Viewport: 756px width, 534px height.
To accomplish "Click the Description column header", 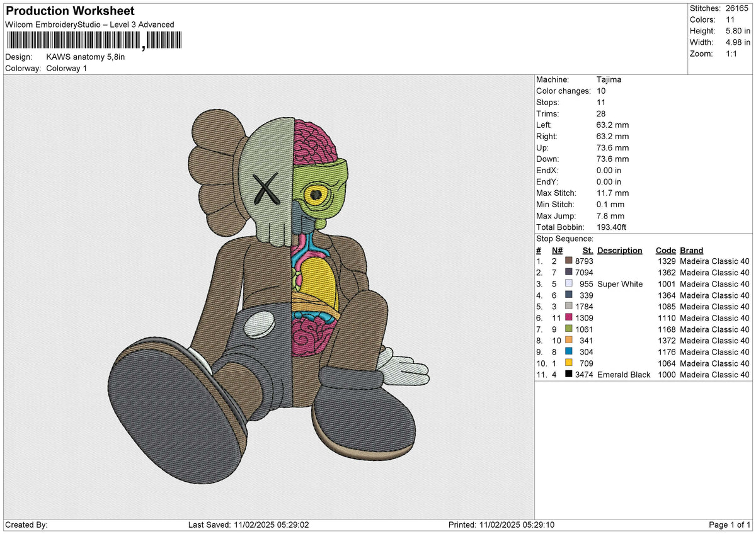I will pyautogui.click(x=620, y=250).
